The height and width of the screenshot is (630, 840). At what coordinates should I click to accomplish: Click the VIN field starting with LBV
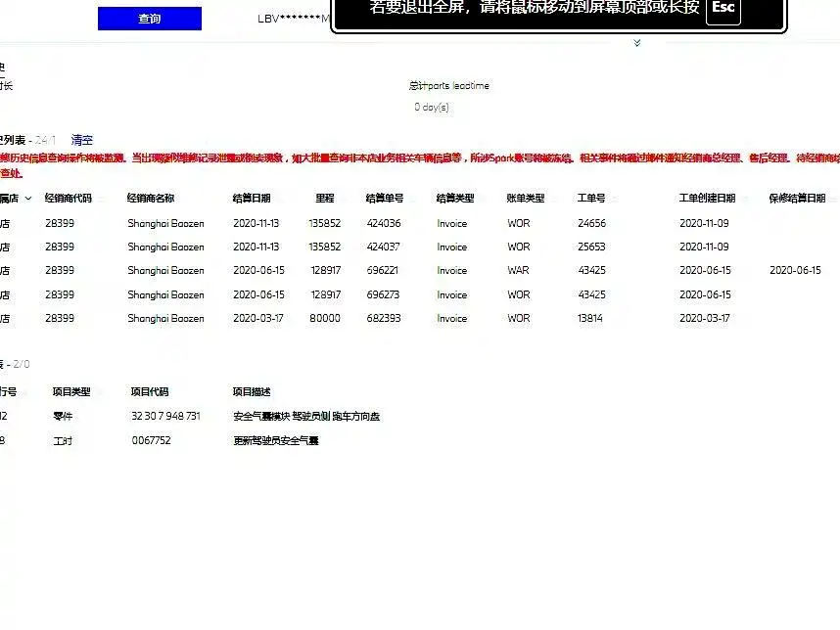point(294,19)
